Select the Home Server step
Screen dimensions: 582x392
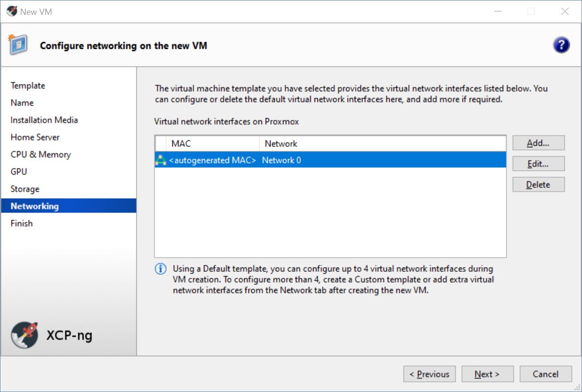pos(35,137)
